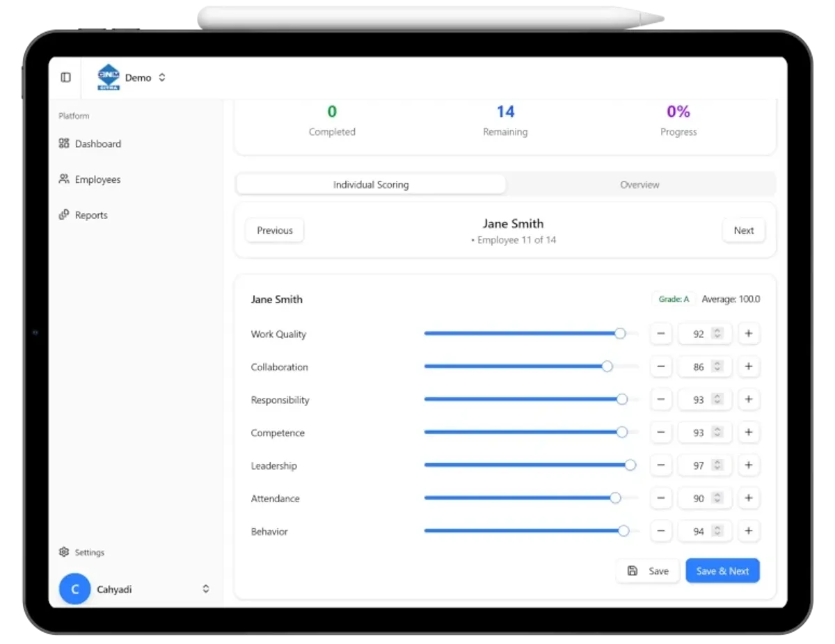This screenshot has width=835, height=644.
Task: Increase Work Quality score with plus
Action: [x=749, y=334]
